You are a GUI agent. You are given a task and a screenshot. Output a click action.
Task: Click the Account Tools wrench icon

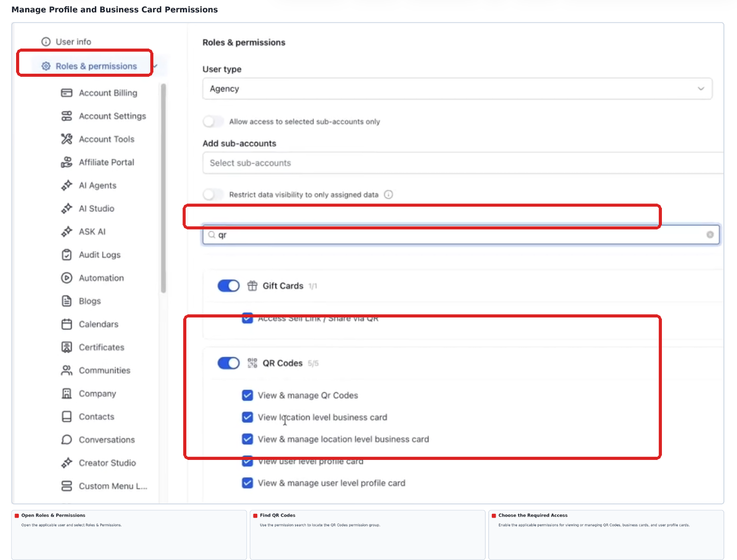[67, 139]
